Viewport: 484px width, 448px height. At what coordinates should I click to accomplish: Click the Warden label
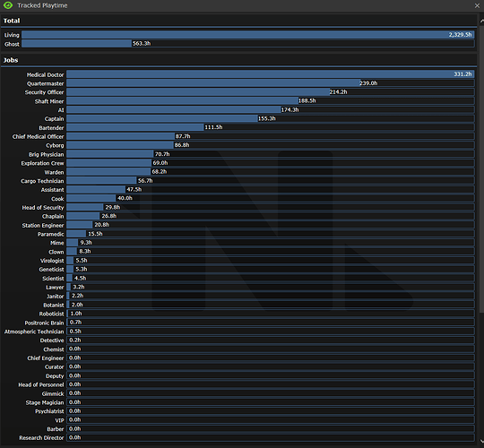pyautogui.click(x=54, y=172)
